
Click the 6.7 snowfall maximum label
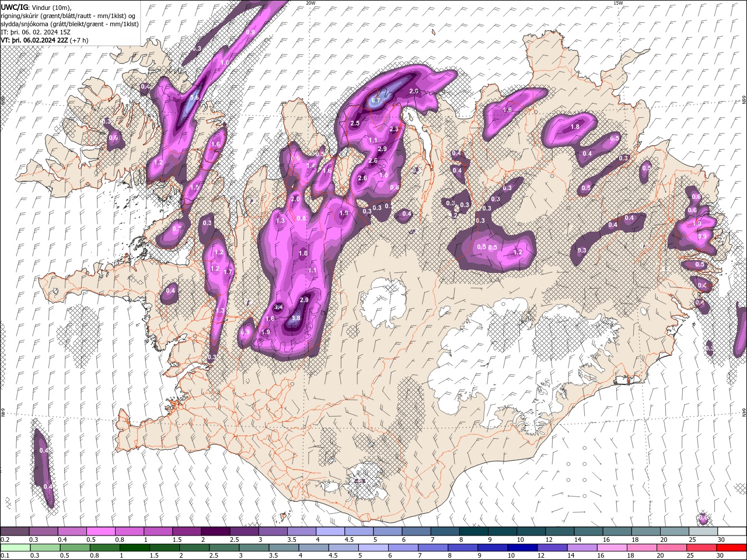(x=376, y=100)
